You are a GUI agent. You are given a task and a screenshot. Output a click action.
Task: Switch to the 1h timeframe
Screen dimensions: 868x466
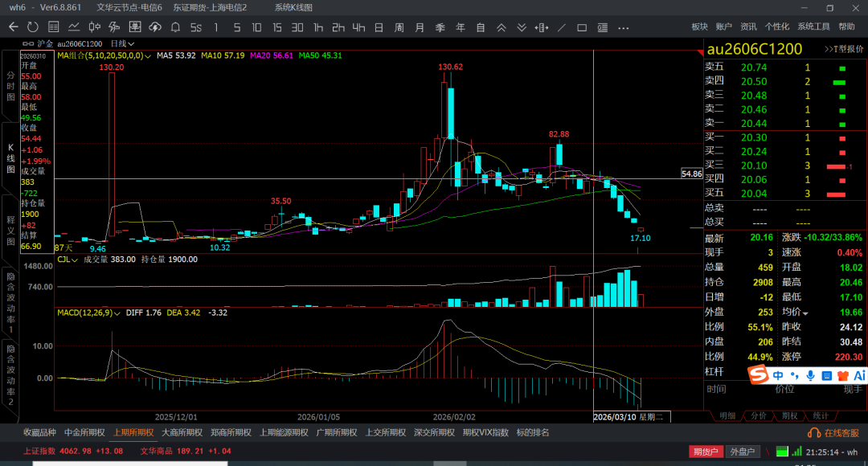point(318,27)
